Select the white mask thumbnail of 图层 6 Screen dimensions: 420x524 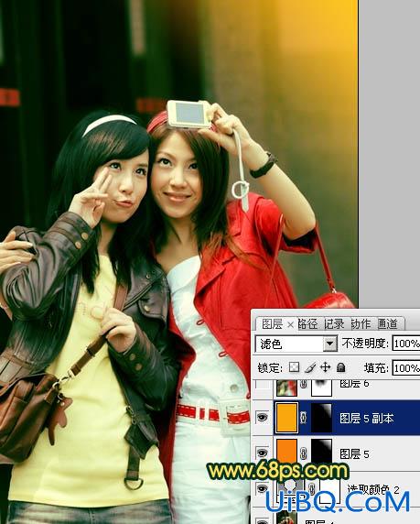(x=321, y=388)
